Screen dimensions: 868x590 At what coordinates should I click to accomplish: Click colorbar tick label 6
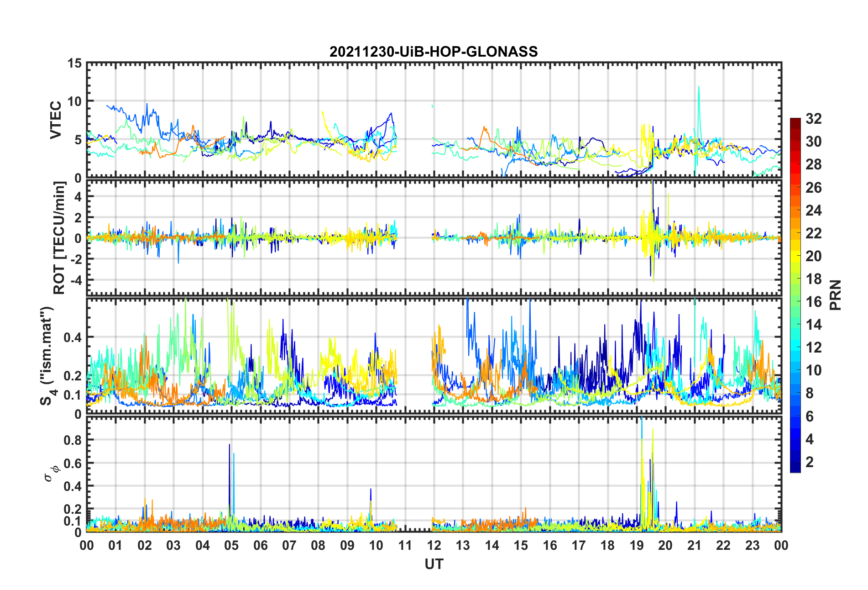click(x=810, y=416)
